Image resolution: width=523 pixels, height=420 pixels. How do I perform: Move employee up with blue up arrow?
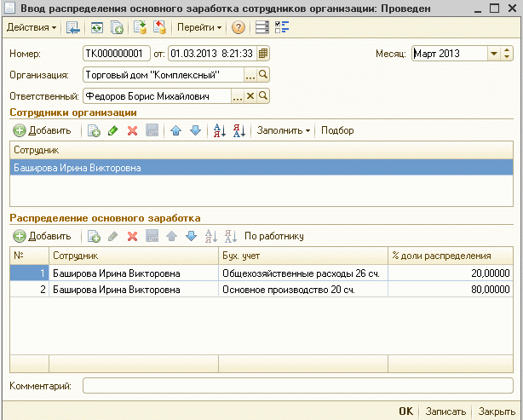coord(176,130)
